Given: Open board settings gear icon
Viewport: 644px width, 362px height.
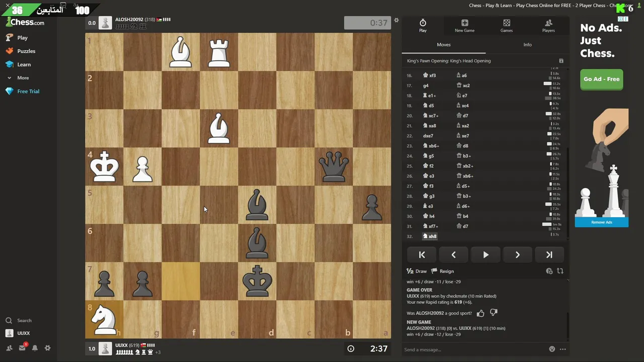Looking at the screenshot, I should click(x=396, y=21).
